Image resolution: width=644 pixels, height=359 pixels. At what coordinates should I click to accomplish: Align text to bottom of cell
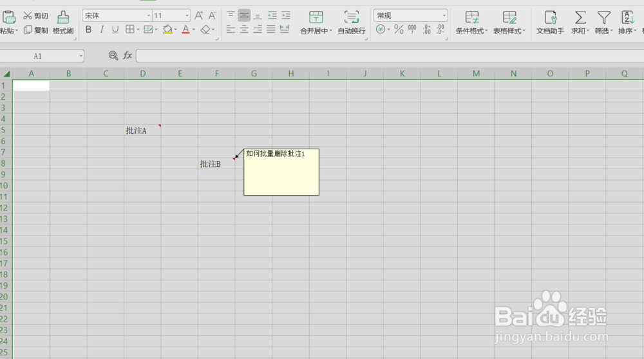click(x=258, y=15)
